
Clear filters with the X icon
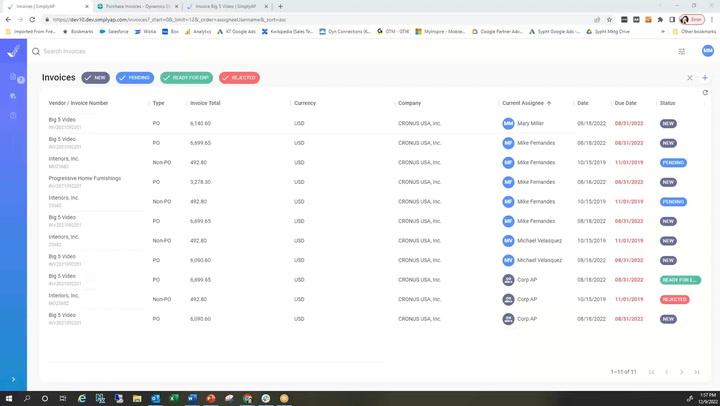689,77
